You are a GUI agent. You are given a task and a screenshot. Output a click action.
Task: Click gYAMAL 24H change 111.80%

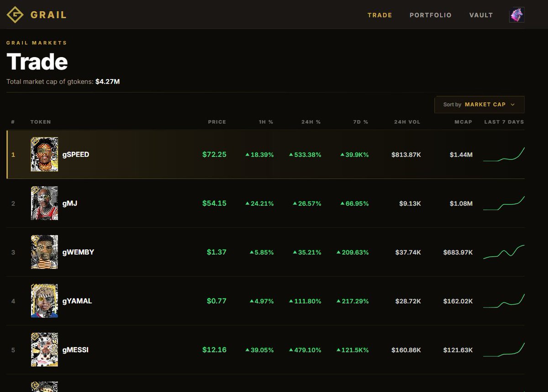coord(305,302)
